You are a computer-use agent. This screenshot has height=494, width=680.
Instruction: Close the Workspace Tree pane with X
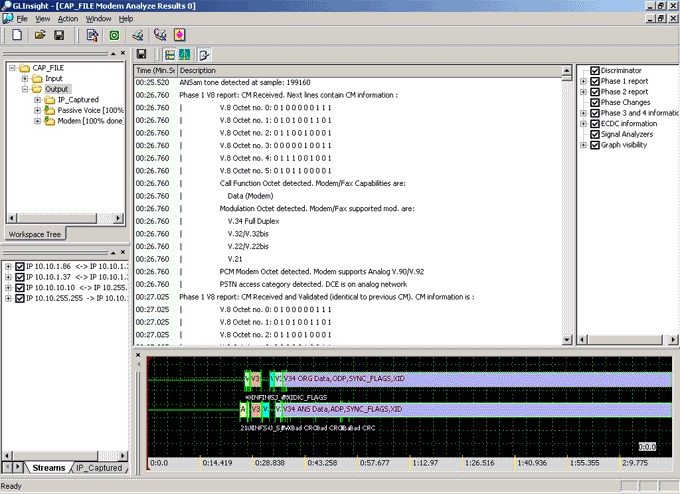click(123, 53)
